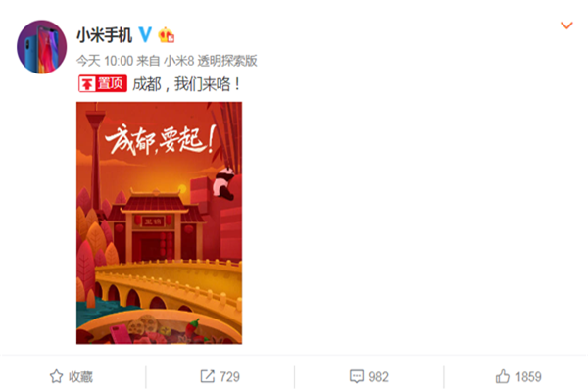
Task: Open the 982 comments count
Action: 378,376
